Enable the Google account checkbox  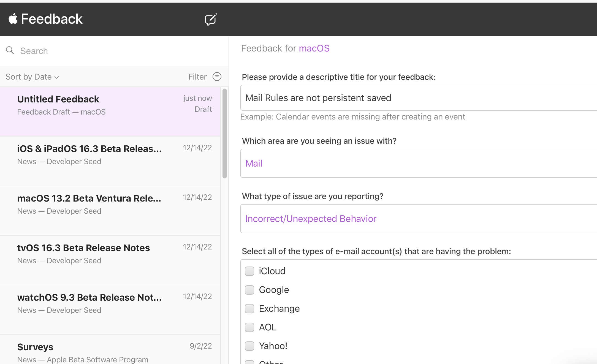[x=249, y=290]
